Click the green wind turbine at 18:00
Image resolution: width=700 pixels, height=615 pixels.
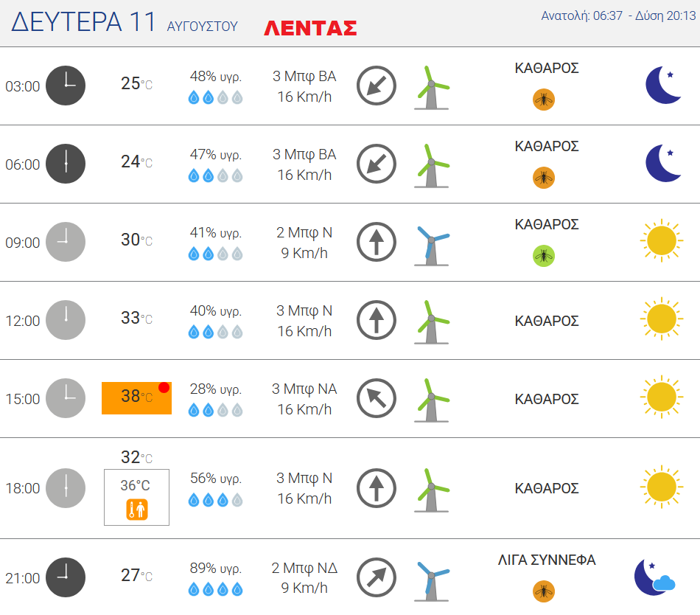431,490
